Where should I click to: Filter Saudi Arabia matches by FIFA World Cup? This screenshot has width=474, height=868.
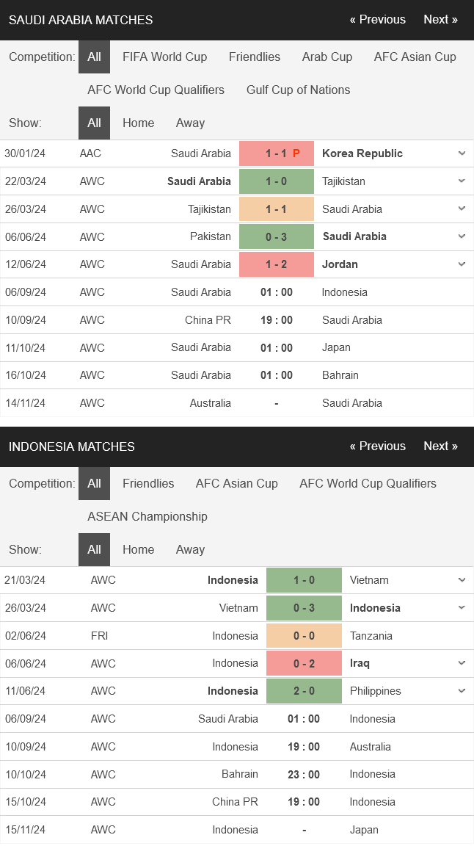(x=164, y=57)
